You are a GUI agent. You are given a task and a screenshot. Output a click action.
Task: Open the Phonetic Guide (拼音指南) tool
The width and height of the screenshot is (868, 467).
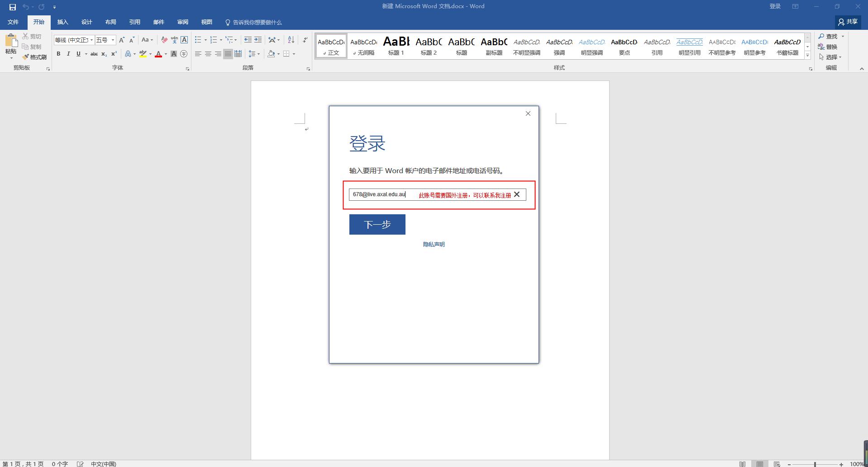(x=174, y=40)
